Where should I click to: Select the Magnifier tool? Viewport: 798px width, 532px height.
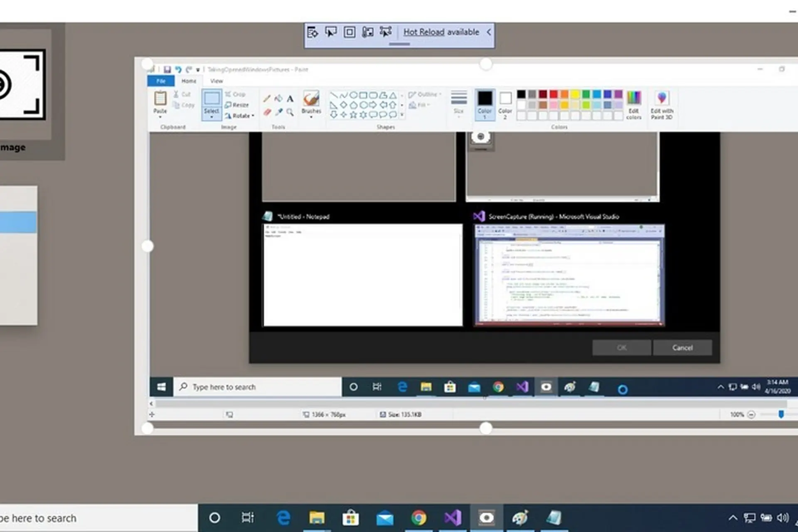tap(290, 112)
